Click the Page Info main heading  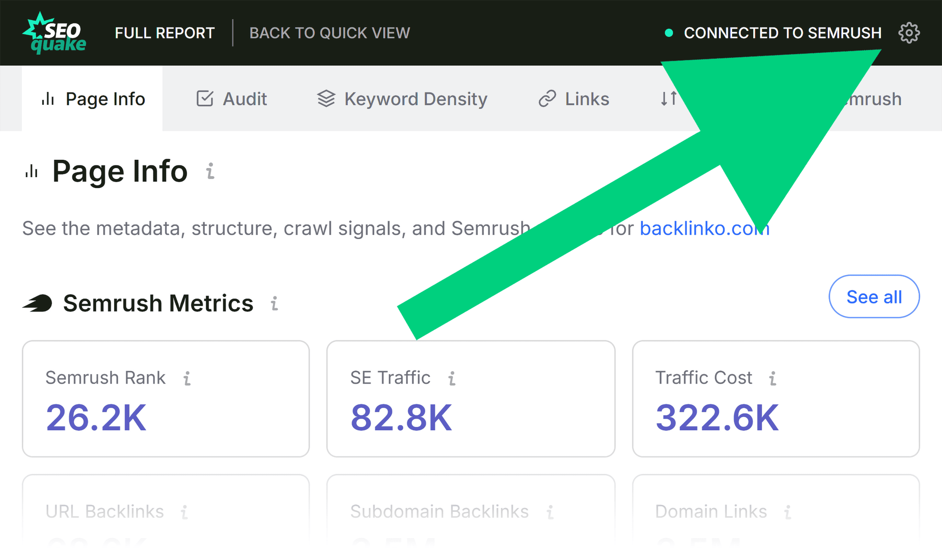click(x=120, y=171)
